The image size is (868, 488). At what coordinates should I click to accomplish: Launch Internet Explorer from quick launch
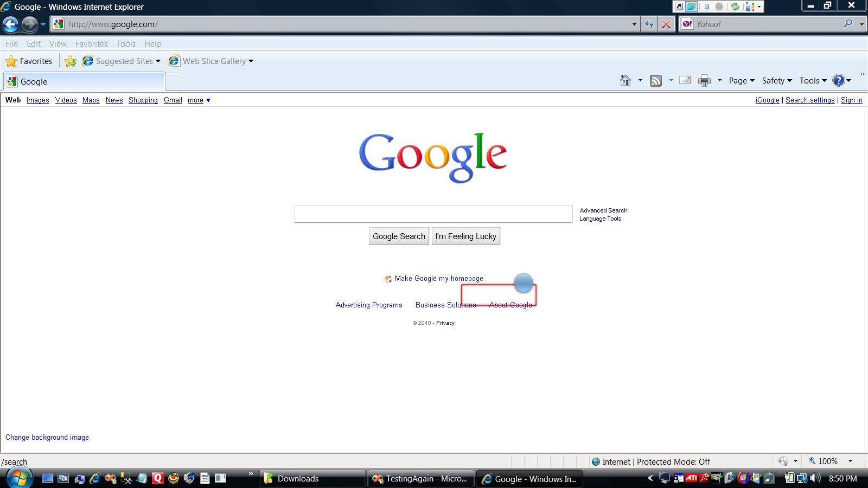point(95,478)
